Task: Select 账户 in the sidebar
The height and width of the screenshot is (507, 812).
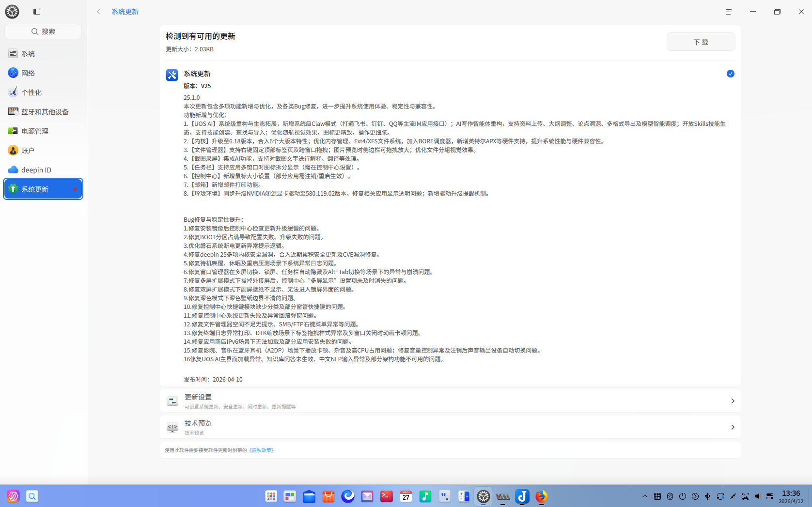Action: pos(43,151)
